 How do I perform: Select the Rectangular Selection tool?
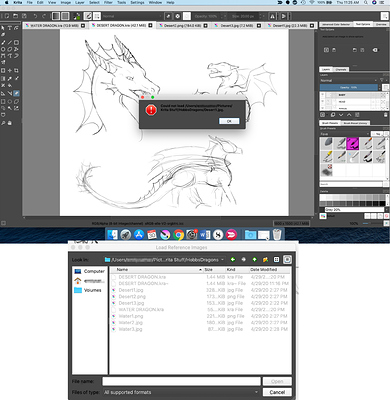click(x=3, y=101)
